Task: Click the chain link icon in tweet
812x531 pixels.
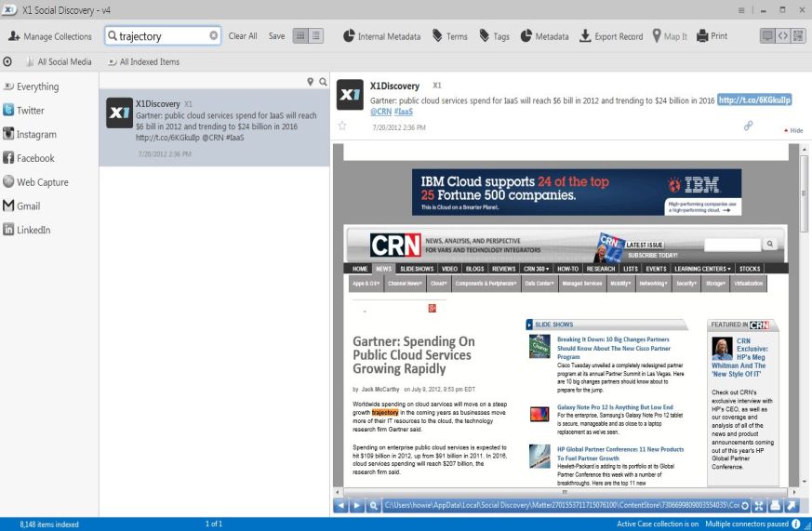Action: 749,126
